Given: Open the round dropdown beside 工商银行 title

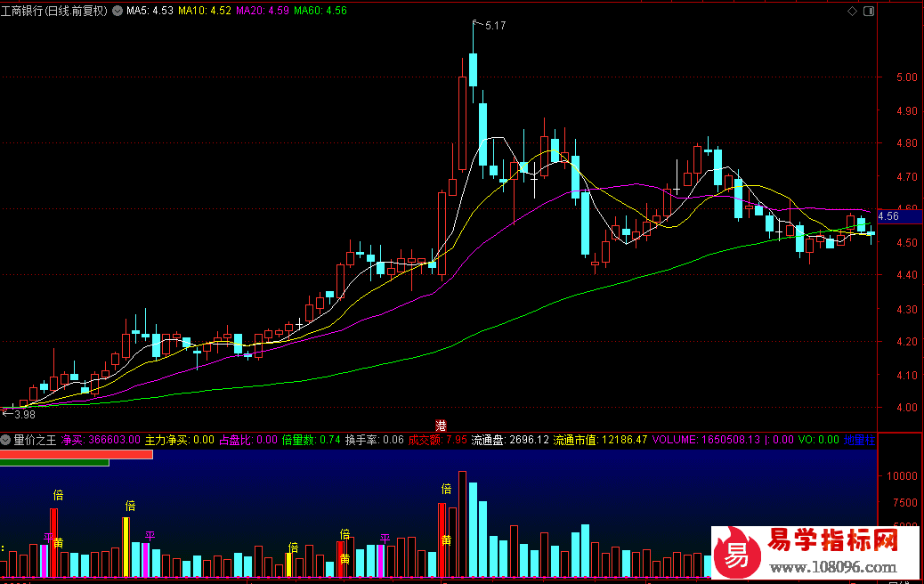Looking at the screenshot, I should (118, 11).
